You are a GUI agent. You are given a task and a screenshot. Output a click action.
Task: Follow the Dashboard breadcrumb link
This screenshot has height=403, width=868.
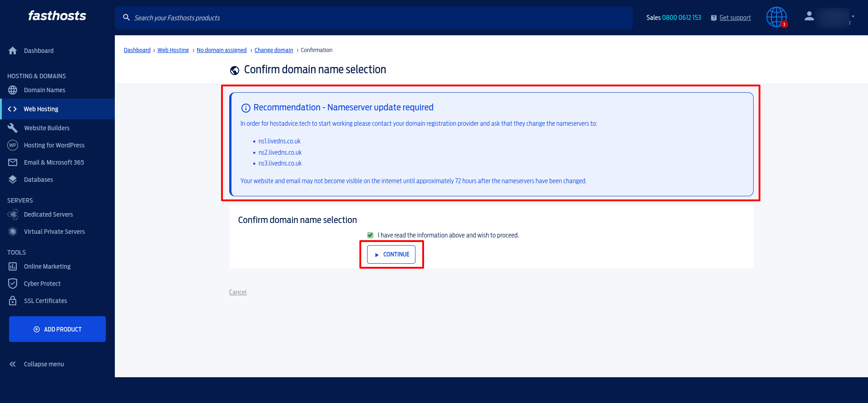(137, 50)
